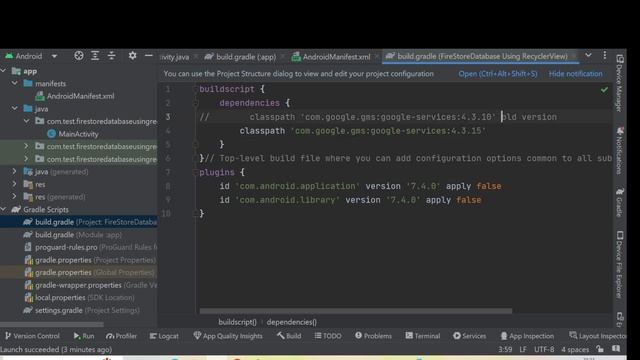This screenshot has height=360, width=640.
Task: Collapse the package containing MainActivity
Action: click(x=26, y=121)
